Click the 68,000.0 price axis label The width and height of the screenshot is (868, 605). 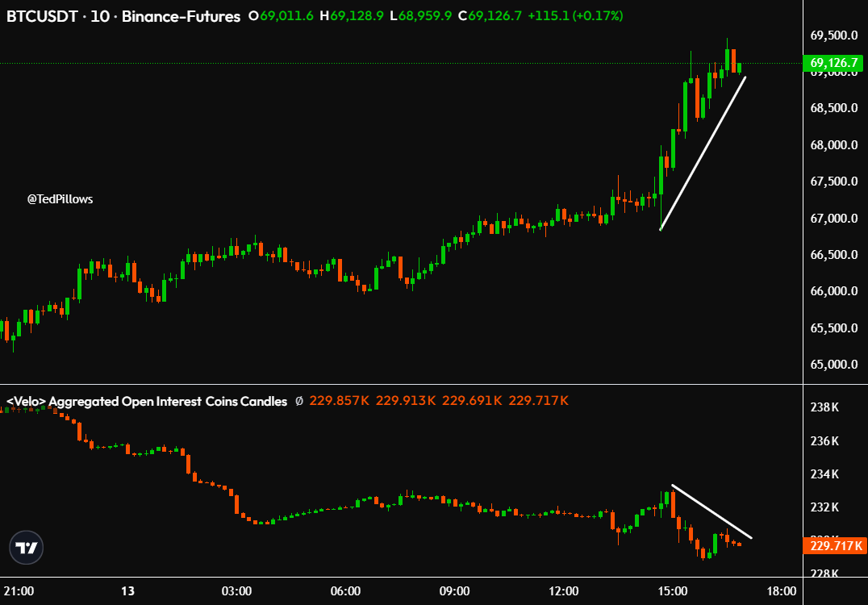coord(833,145)
